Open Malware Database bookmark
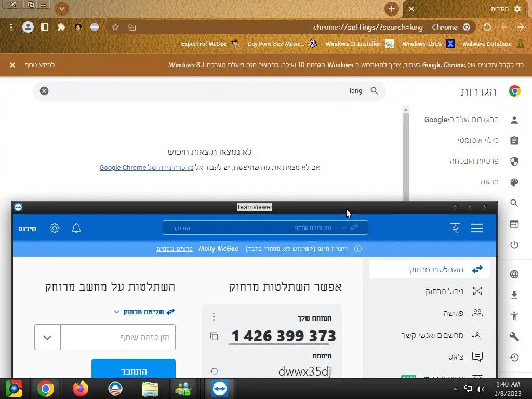The image size is (532, 399). 494,44
